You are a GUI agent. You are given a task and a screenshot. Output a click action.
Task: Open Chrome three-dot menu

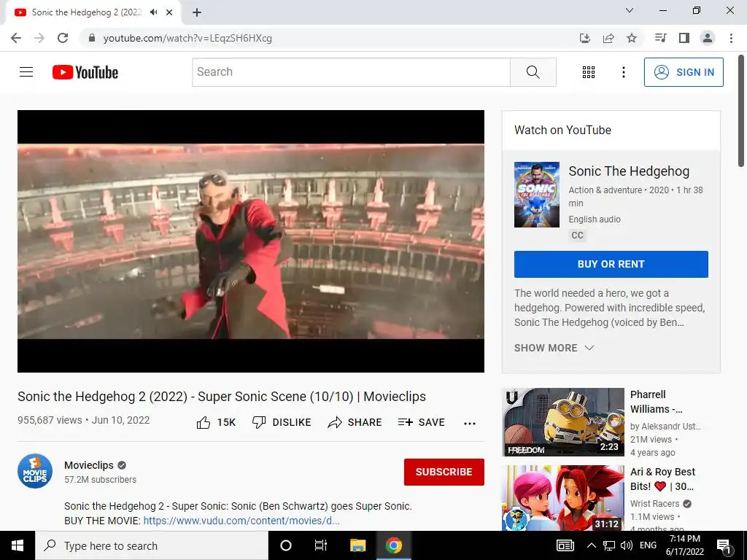(x=731, y=38)
